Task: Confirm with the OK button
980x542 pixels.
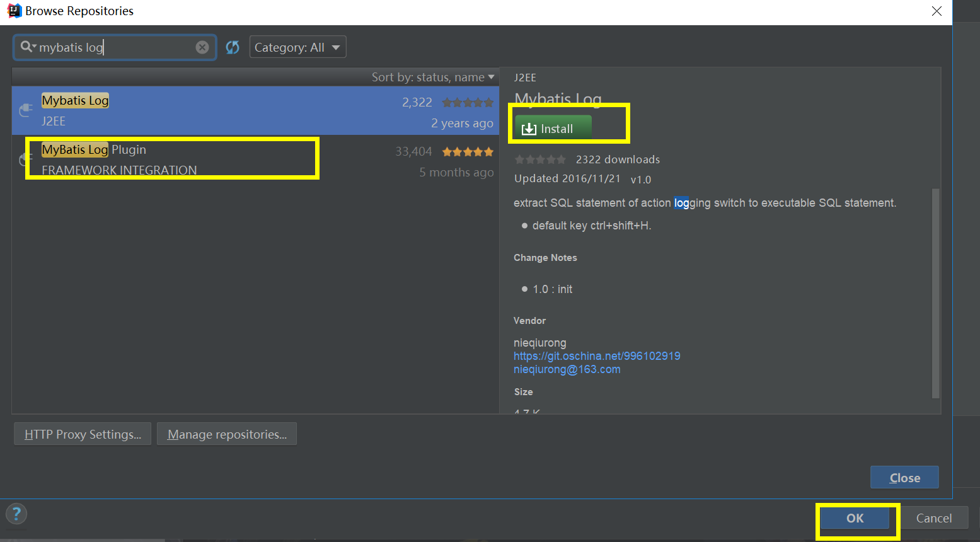Action: pos(855,518)
